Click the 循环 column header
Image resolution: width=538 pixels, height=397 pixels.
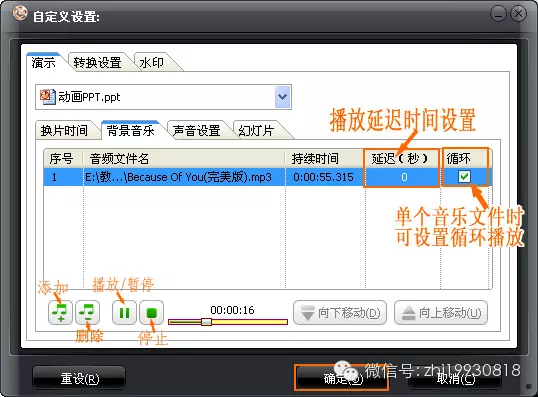pyautogui.click(x=465, y=159)
